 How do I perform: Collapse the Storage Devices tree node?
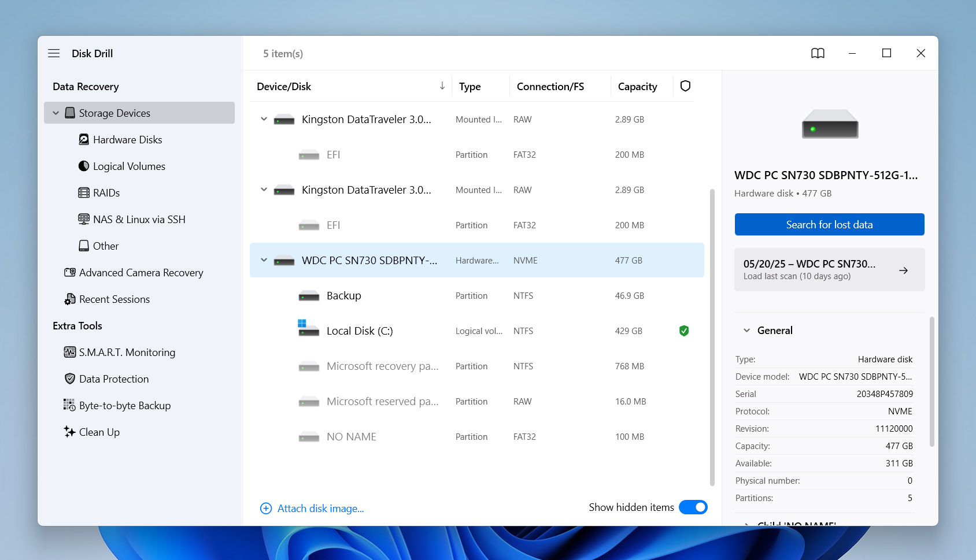coord(56,113)
